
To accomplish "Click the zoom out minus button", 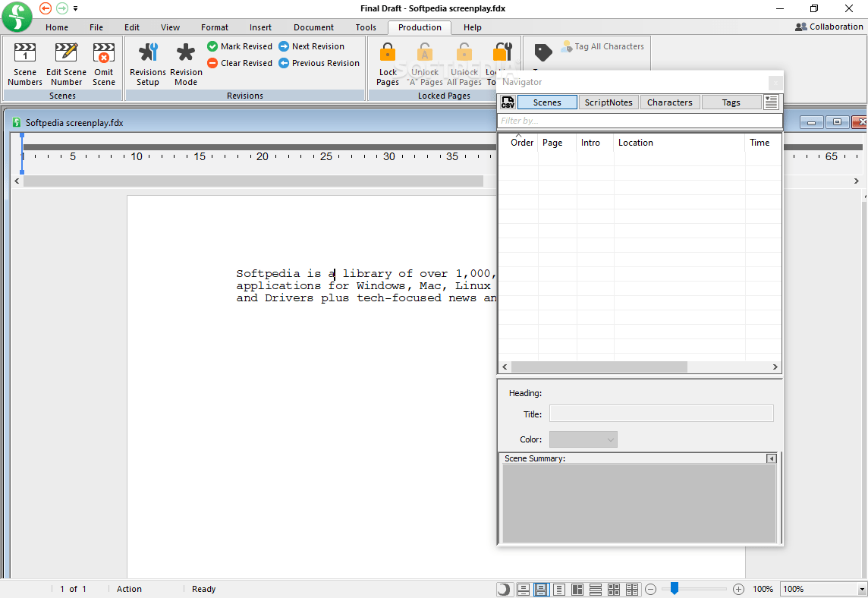I will point(651,589).
